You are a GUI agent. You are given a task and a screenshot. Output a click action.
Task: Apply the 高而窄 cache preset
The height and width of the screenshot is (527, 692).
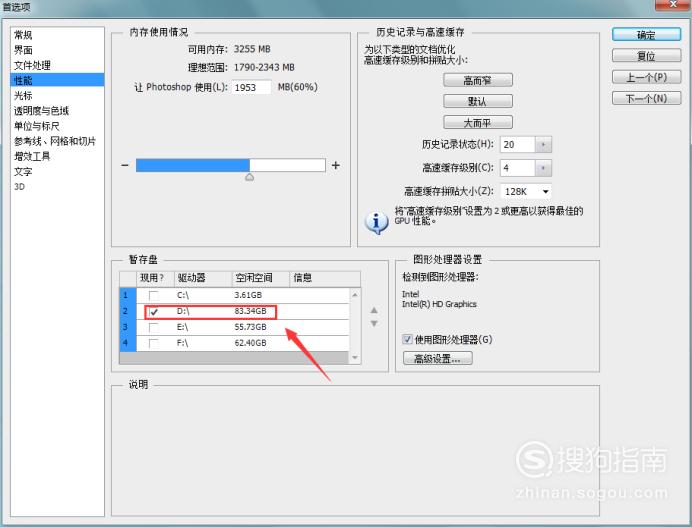tap(478, 80)
